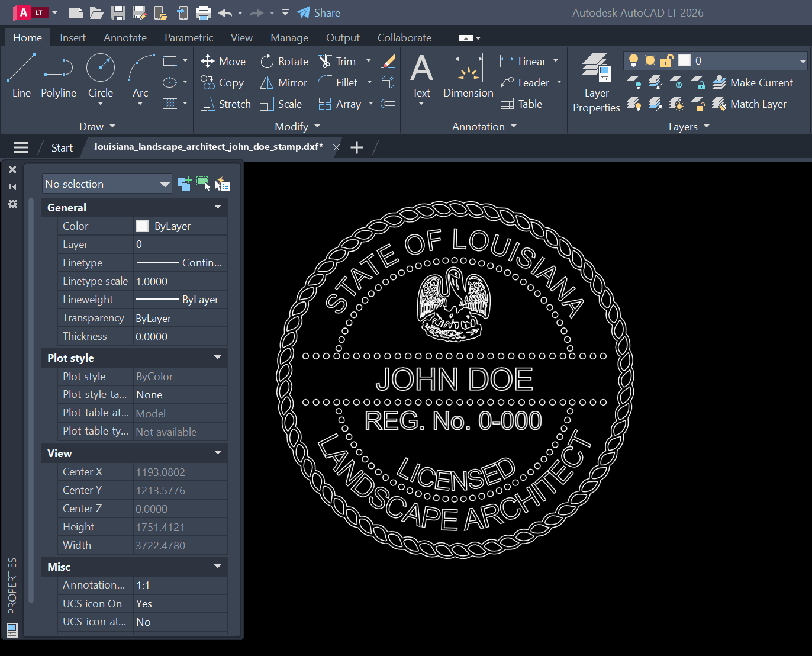This screenshot has width=812, height=656.
Task: Expand the Modify panel flyout
Action: click(298, 126)
